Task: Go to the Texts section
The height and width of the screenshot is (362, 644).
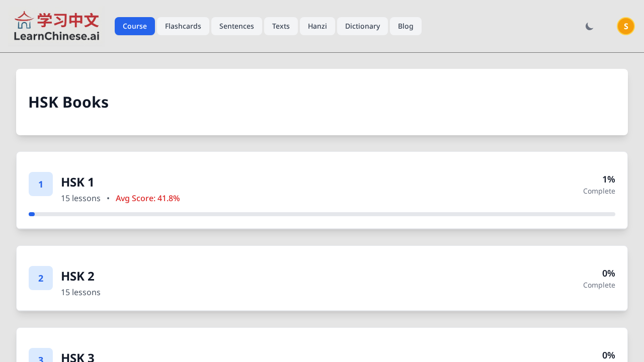Action: [281, 26]
